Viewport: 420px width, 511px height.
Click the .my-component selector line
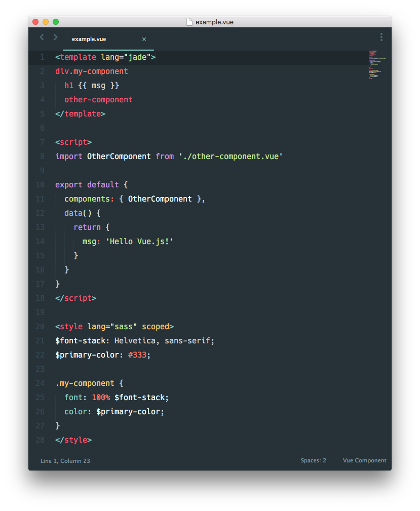[x=89, y=383]
